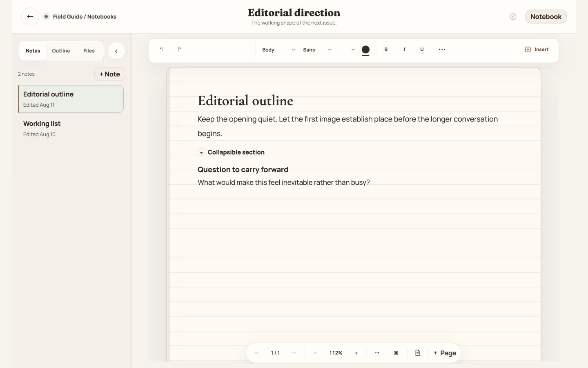Go to the previous page
Screen dimensions: 588x368
click(x=257, y=353)
